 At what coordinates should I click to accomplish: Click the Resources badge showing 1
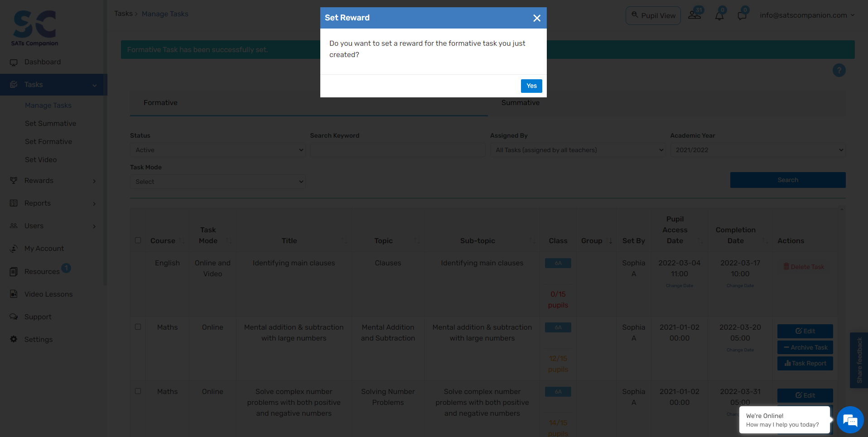(x=66, y=268)
